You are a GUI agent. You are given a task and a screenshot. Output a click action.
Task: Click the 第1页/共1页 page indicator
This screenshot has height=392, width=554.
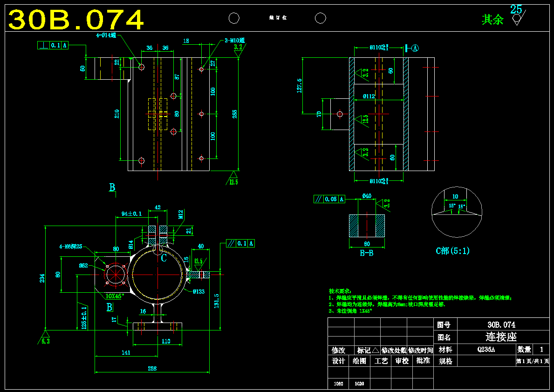pos(533,361)
